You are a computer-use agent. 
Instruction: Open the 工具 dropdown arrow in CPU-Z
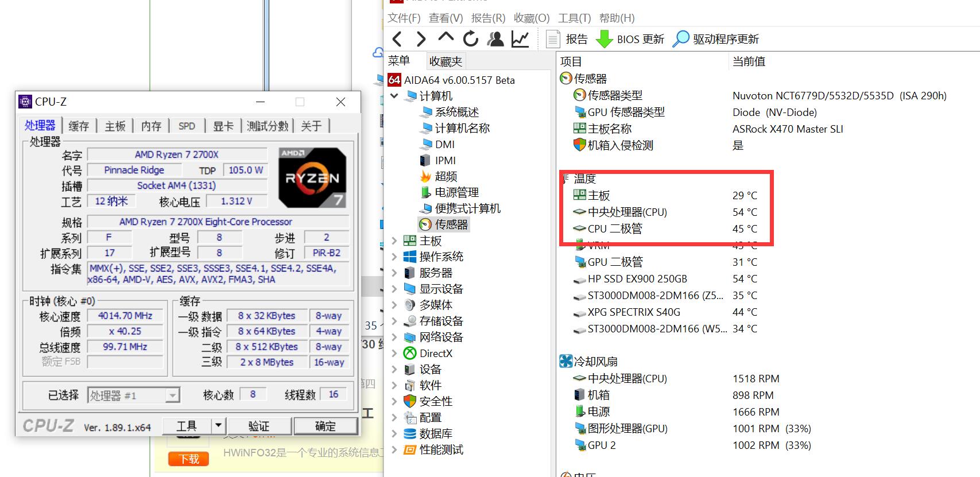click(x=218, y=426)
